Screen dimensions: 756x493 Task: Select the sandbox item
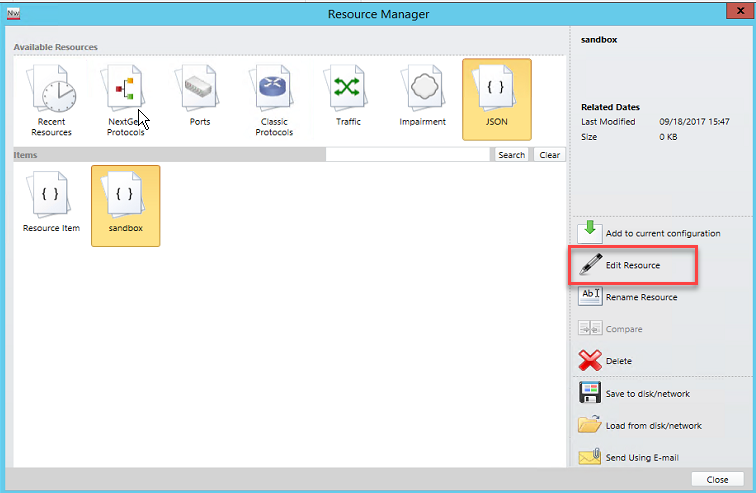(x=125, y=204)
